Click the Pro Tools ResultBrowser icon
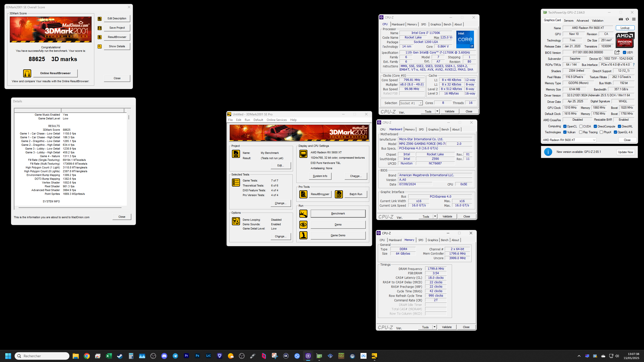Screen dimensions: 644x362 coord(303,194)
